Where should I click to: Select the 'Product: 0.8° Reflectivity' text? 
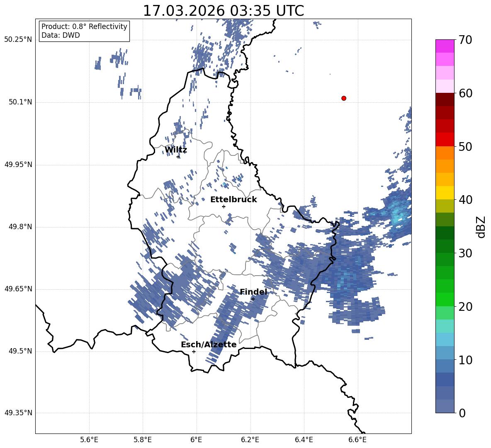tap(84, 26)
